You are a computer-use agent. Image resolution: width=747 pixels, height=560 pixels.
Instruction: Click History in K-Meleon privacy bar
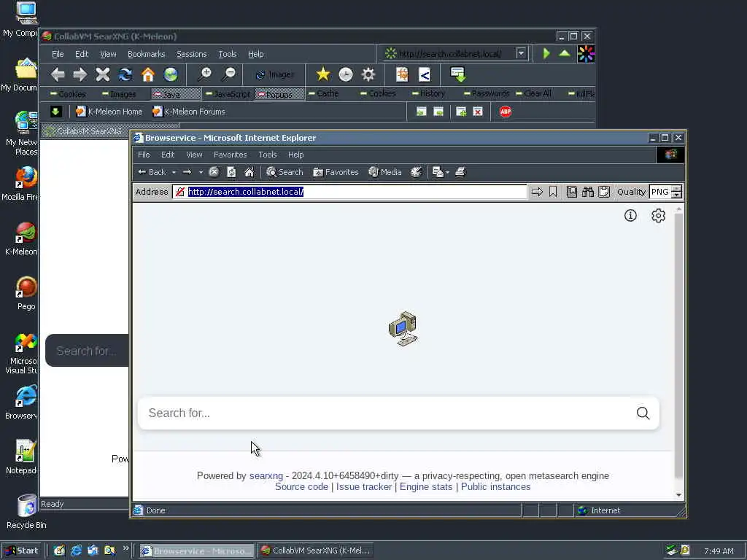click(x=428, y=93)
